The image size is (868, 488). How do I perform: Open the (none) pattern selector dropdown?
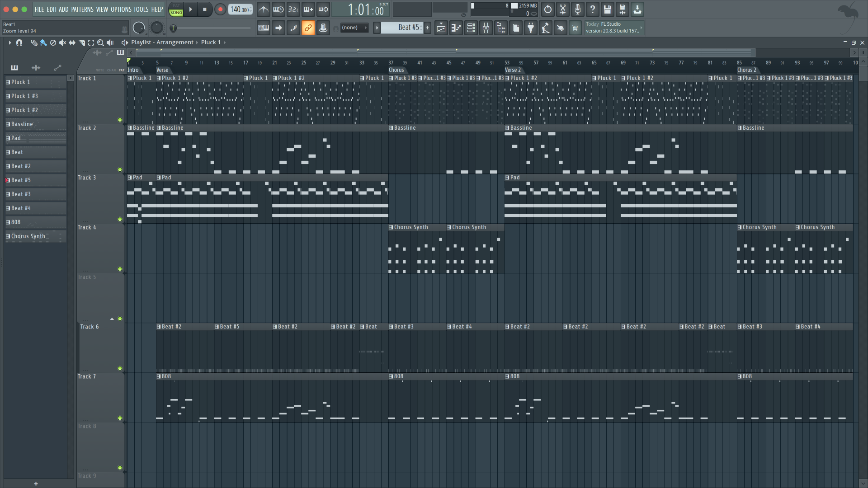(x=354, y=28)
